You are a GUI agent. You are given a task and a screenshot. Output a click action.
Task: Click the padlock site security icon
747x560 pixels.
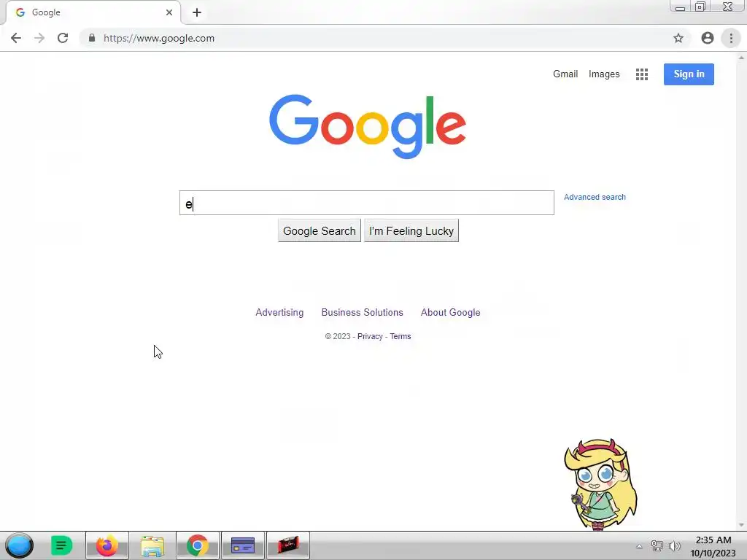pyautogui.click(x=92, y=38)
